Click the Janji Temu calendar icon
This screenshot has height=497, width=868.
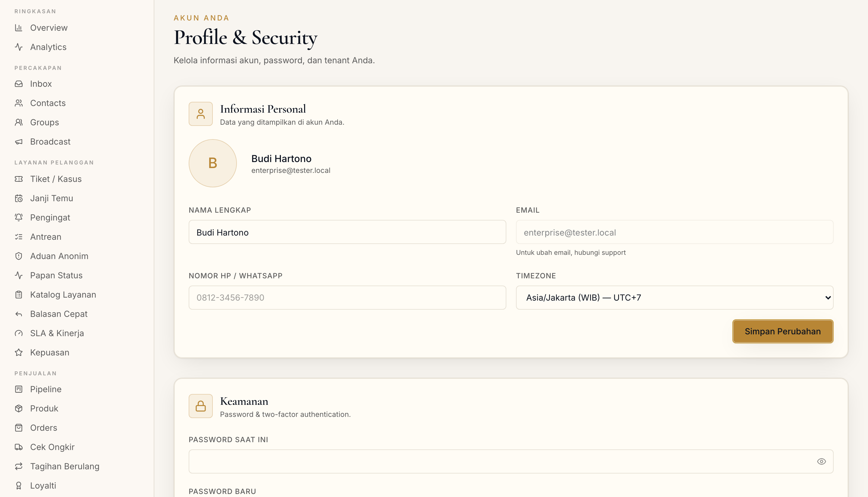(x=19, y=198)
